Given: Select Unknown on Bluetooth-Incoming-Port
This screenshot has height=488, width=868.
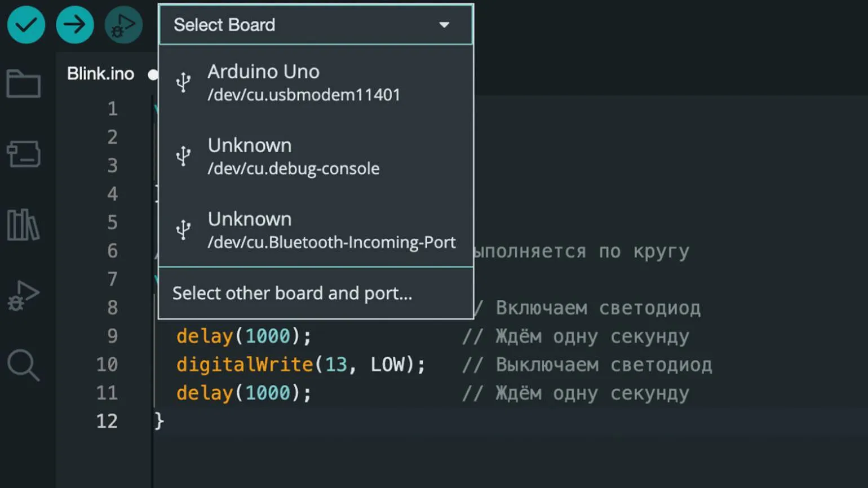Looking at the screenshot, I should click(x=316, y=230).
